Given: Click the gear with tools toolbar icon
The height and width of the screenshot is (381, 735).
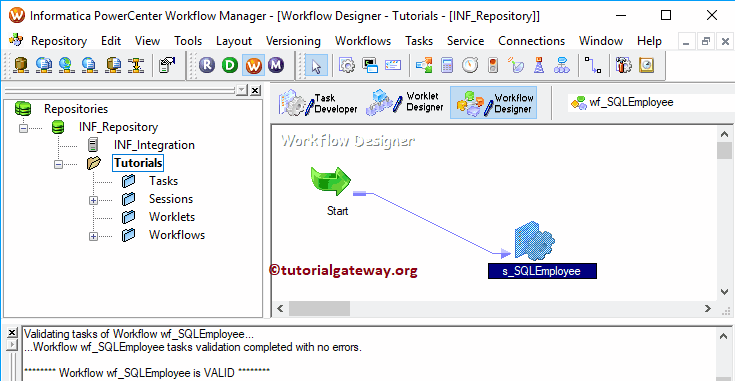Looking at the screenshot, I should (623, 65).
